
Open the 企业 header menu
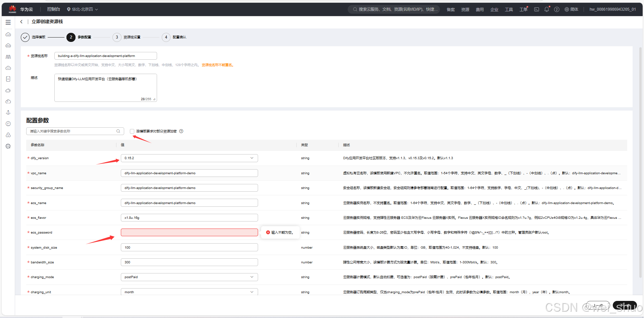[494, 9]
